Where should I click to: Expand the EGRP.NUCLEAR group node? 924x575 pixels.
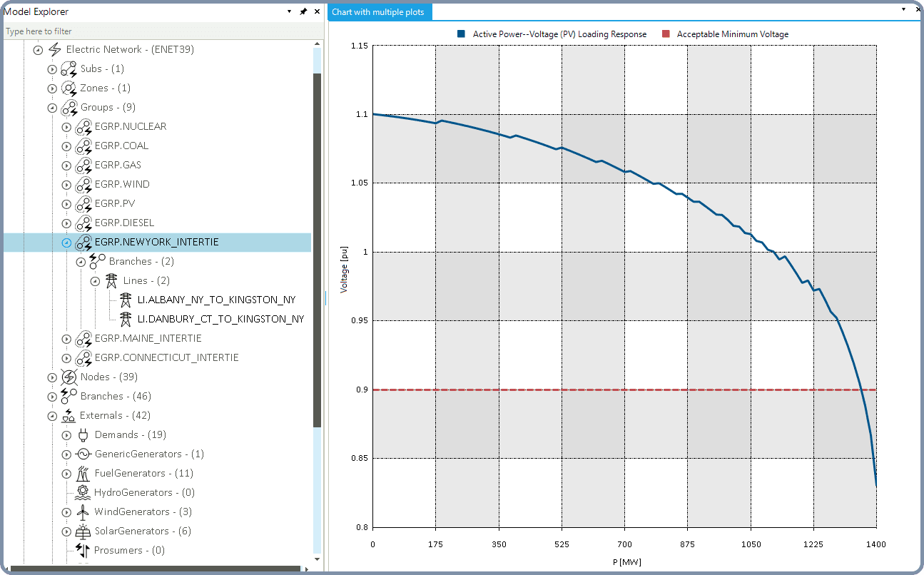[66, 127]
